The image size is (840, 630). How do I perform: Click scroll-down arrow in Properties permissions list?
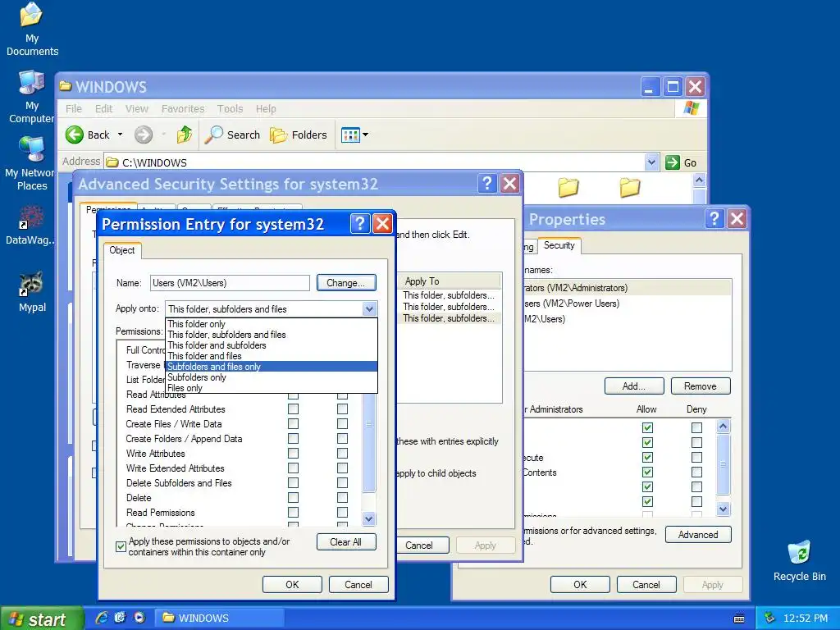coord(723,509)
